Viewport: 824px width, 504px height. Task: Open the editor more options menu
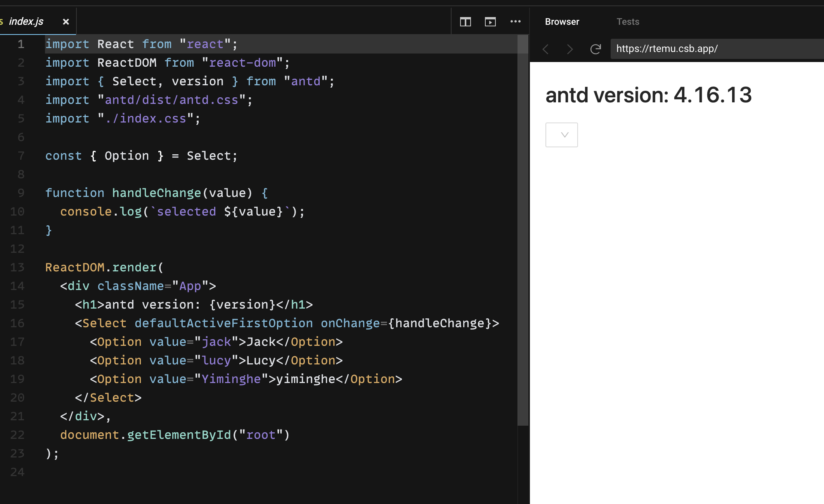pos(515,22)
